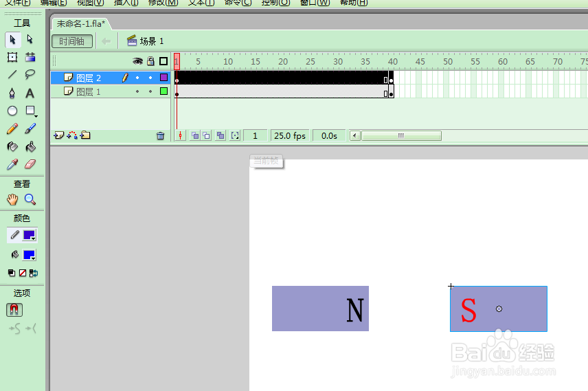The width and height of the screenshot is (588, 391).
Task: Select the Eraser tool
Action: pyautogui.click(x=30, y=164)
